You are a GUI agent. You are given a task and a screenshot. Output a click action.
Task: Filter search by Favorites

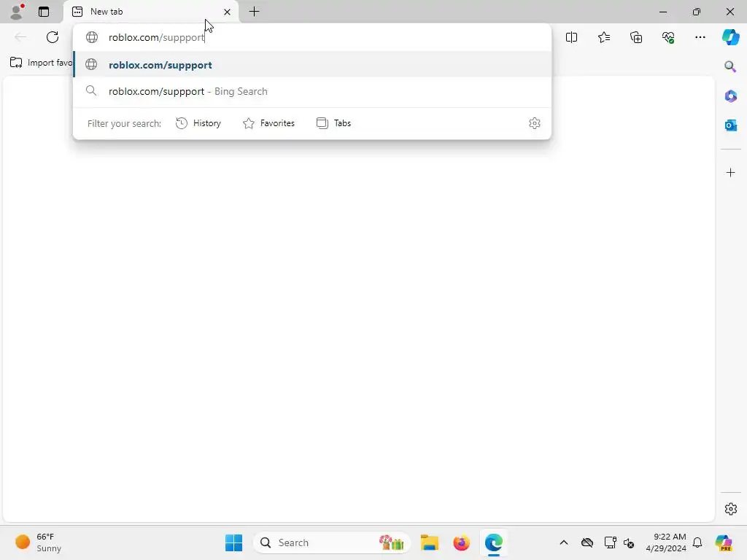tap(268, 123)
